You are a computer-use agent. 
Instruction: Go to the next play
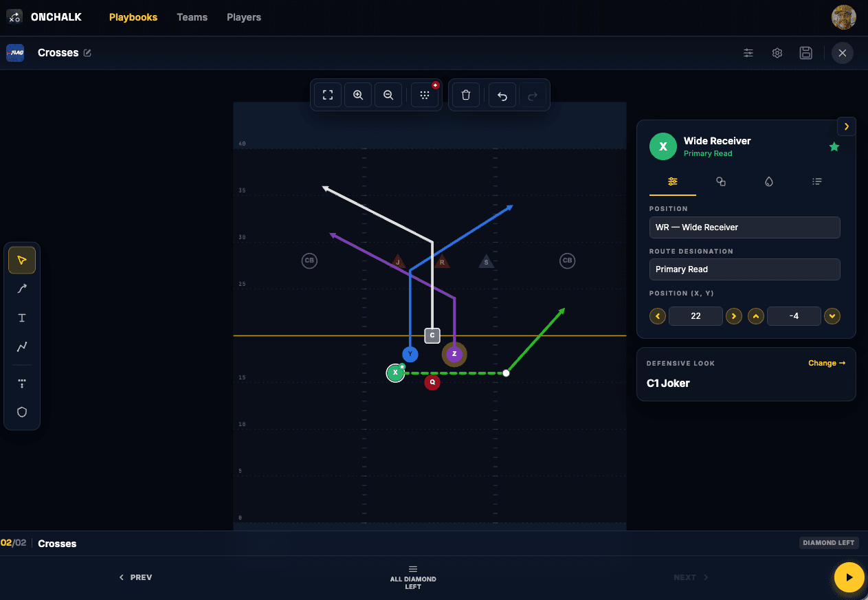click(691, 577)
